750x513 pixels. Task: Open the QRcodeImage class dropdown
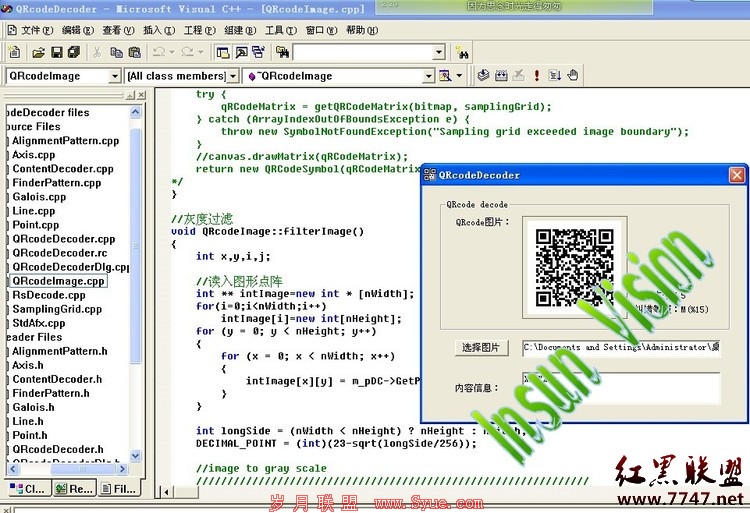coord(114,76)
